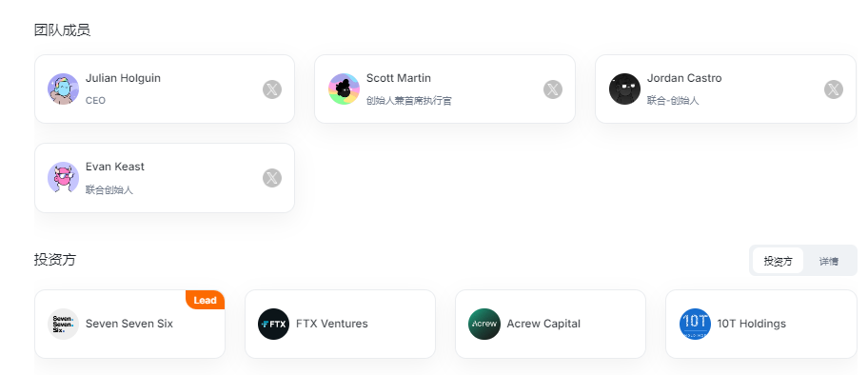Screen dimensions: 868x375
Task: Click Jordan Castro's dark avatar
Action: (x=624, y=89)
